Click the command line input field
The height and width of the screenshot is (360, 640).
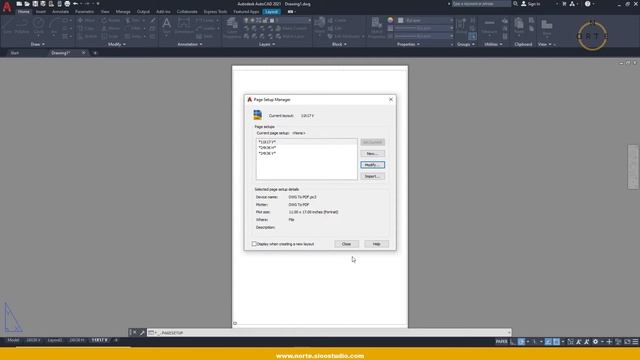click(x=329, y=333)
